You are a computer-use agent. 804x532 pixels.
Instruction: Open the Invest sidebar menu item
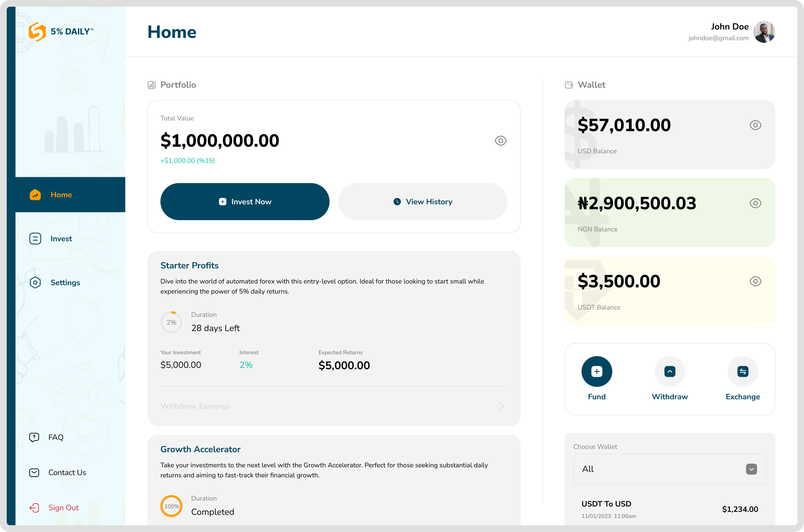61,239
